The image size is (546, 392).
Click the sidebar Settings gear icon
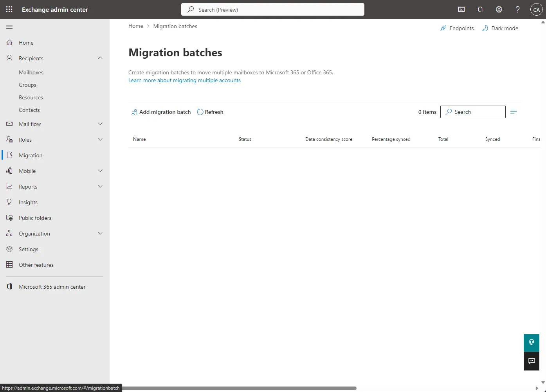[x=9, y=249]
